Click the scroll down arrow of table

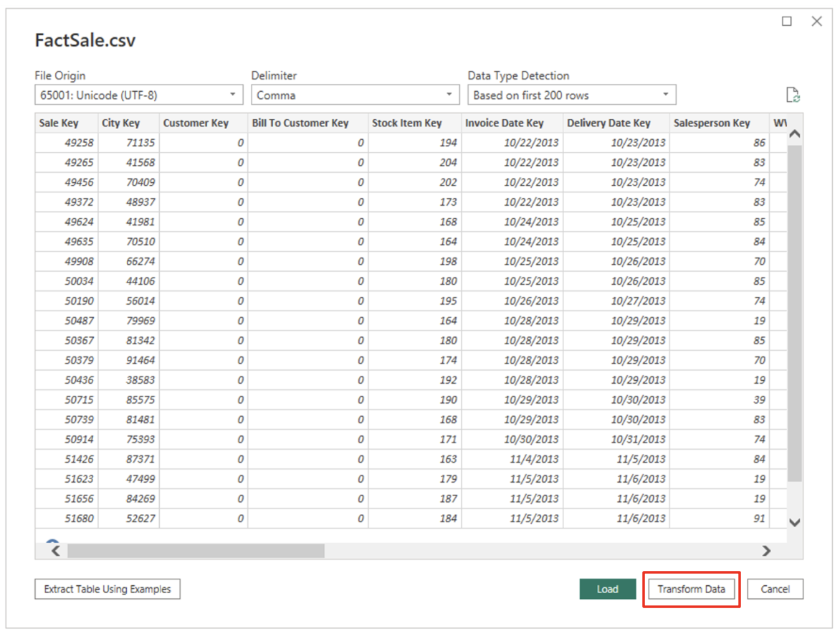point(795,522)
